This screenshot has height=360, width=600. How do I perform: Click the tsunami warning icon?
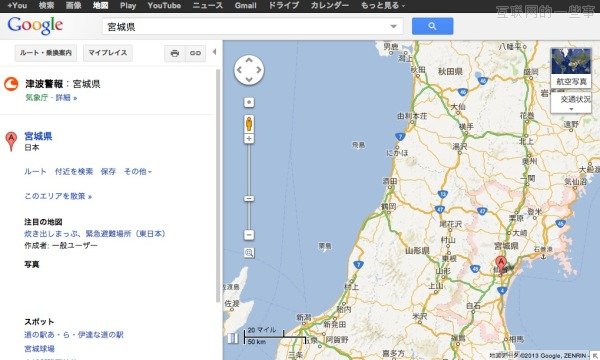[11, 84]
